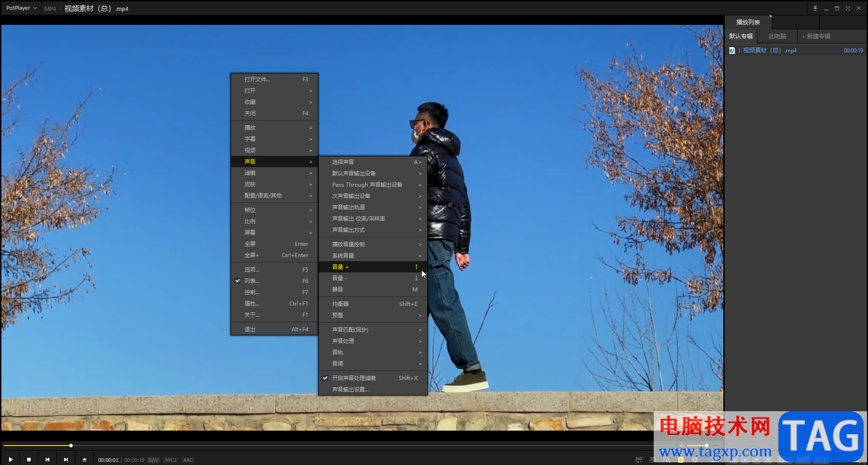Open the 屏幕 submenu
Image resolution: width=868 pixels, height=465 pixels.
(274, 233)
